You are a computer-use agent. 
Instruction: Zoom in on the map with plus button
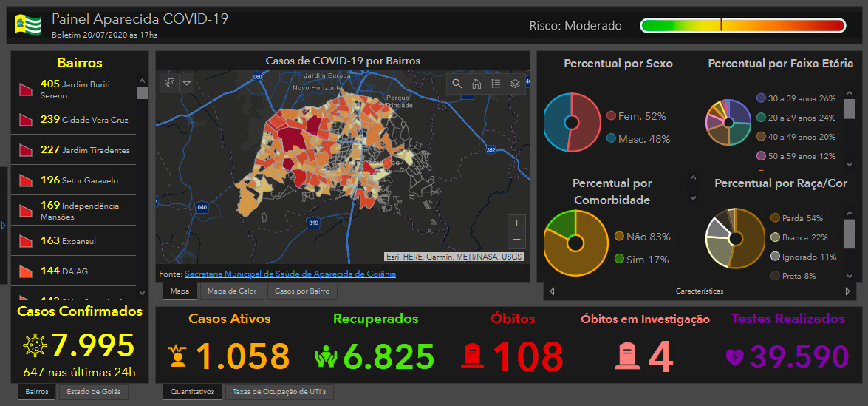[x=516, y=223]
